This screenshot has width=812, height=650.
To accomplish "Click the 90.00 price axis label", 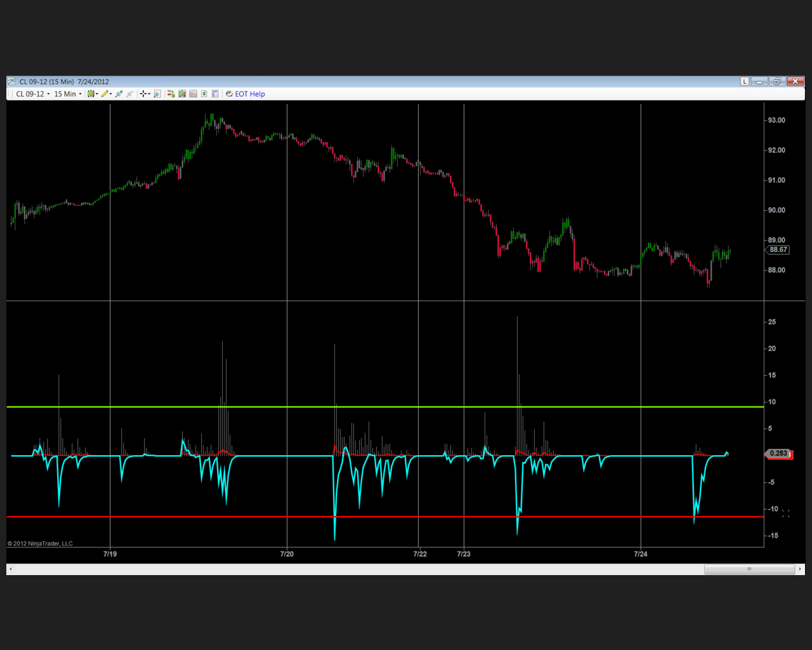I will 776,210.
